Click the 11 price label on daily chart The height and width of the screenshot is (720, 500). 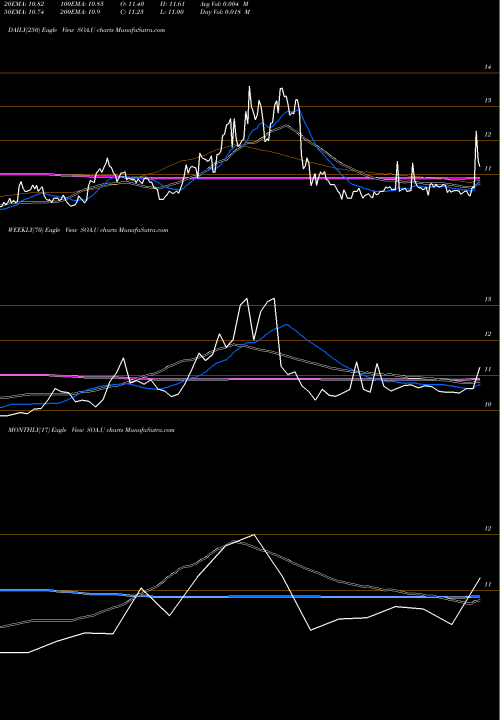(488, 169)
